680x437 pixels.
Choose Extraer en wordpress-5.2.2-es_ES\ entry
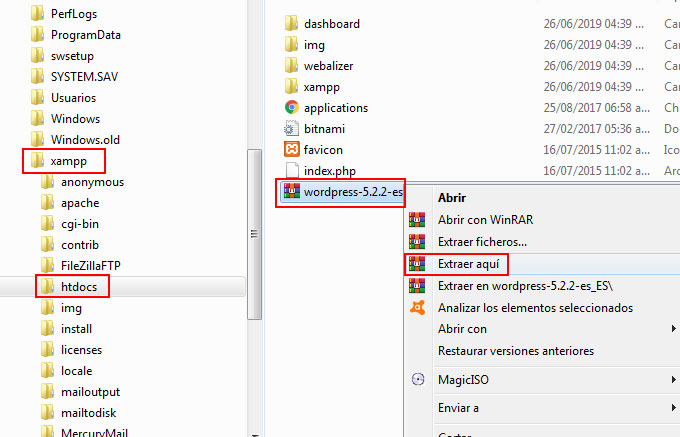point(525,286)
